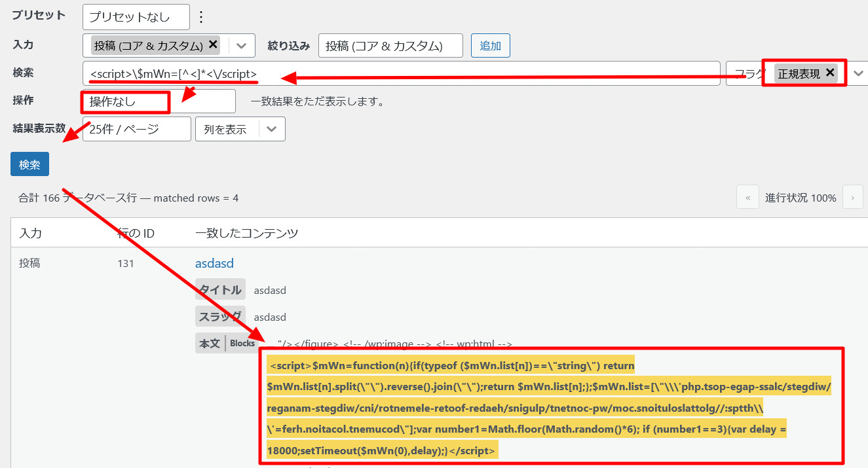
Task: Open the preset options three-dot menu
Action: click(x=201, y=16)
